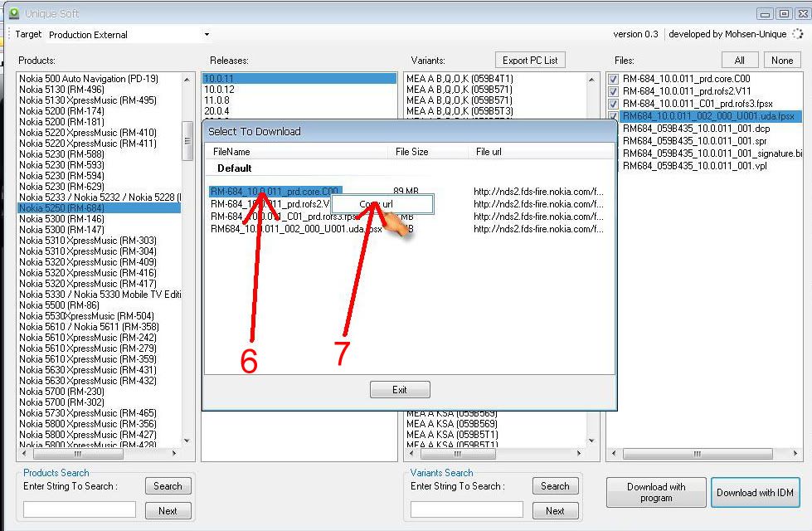Viewport: 812px width, 531px height.
Task: Select release 10.0.12
Action: pyautogui.click(x=219, y=90)
